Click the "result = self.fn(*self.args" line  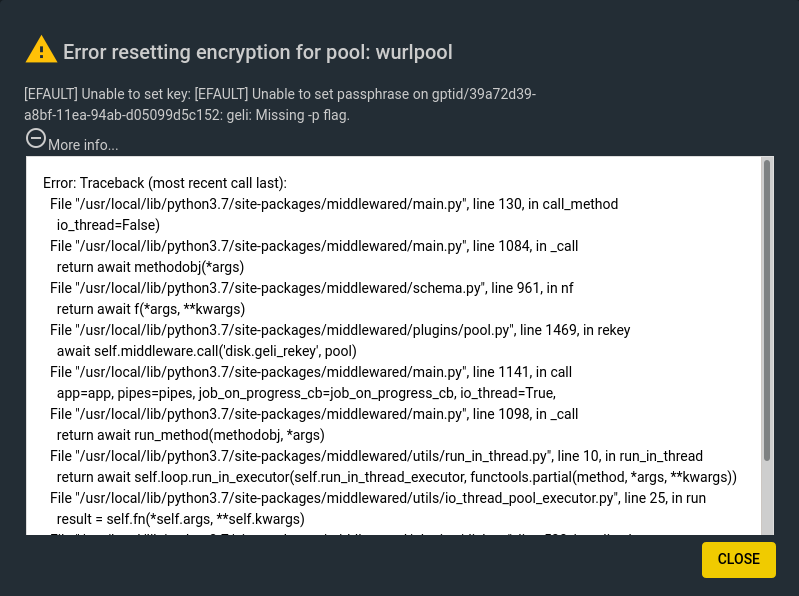(180, 519)
